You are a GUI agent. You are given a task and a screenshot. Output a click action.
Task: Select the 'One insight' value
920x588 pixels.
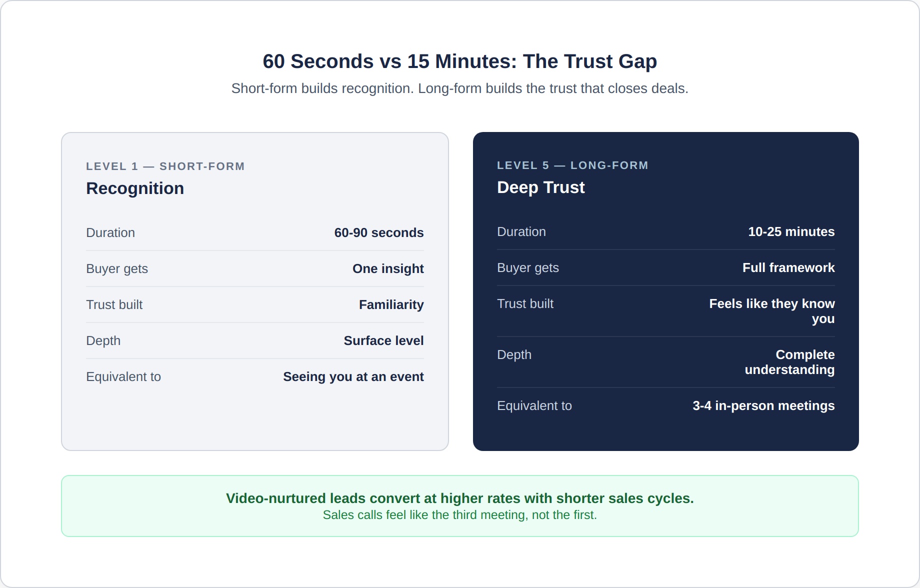[388, 269]
